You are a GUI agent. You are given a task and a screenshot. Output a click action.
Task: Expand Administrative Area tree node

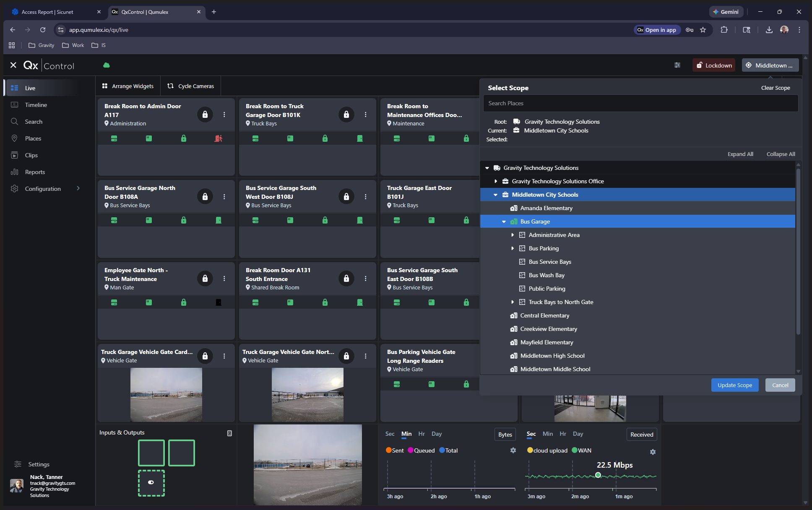click(513, 235)
